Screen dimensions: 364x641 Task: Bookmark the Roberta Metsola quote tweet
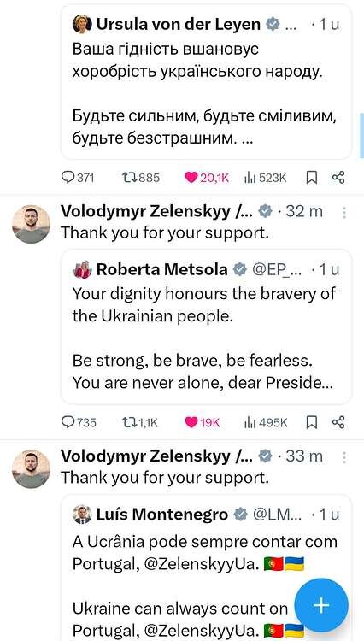pyautogui.click(x=312, y=422)
